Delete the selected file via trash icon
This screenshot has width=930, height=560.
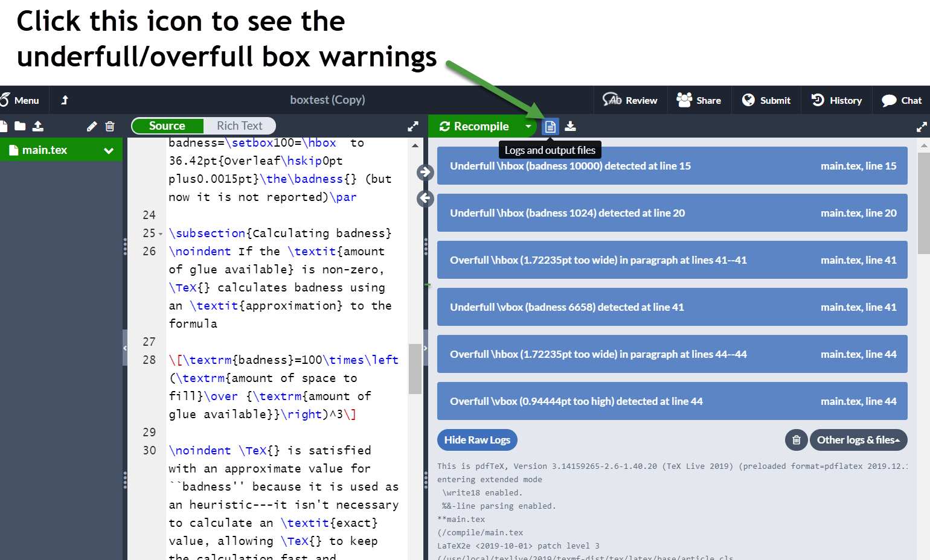(110, 126)
